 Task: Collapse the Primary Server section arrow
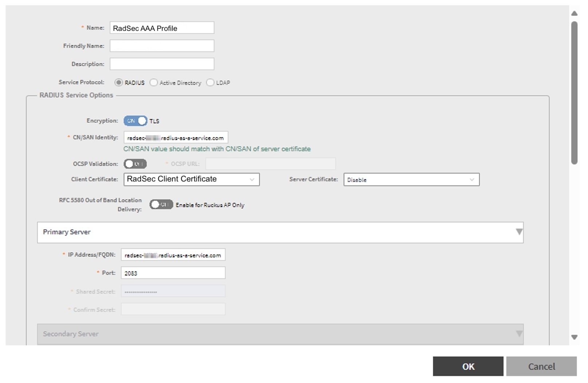(519, 232)
